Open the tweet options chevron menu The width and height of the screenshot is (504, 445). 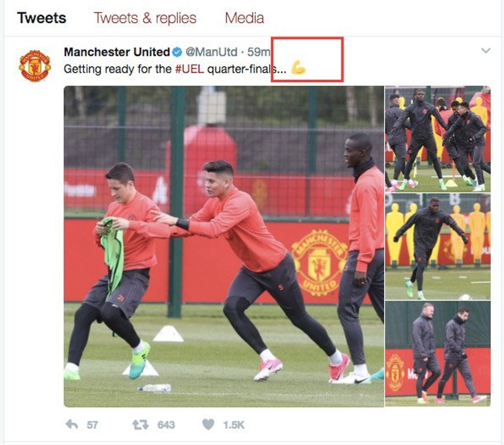[485, 50]
